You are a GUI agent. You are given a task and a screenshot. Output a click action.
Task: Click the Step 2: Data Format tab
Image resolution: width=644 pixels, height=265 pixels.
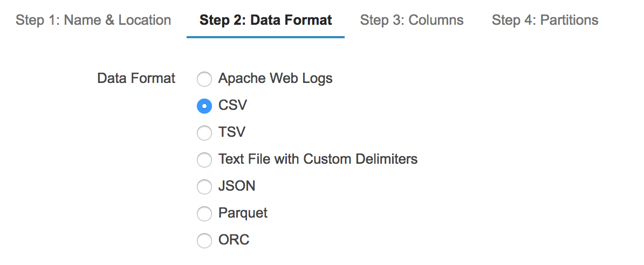265,20
